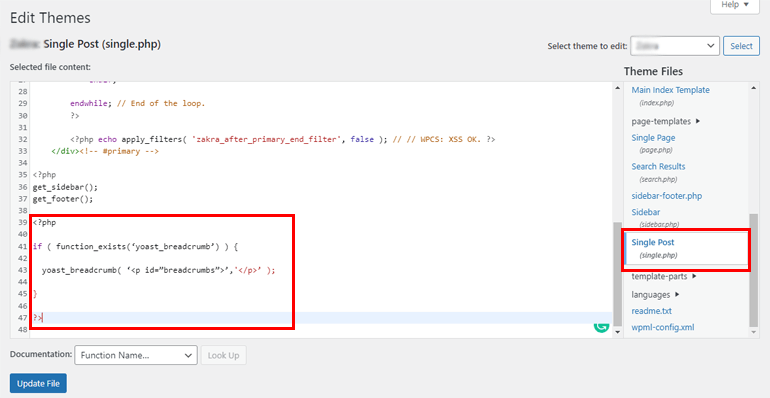This screenshot has width=770, height=398.
Task: Click the closing brace on line 45
Action: pos(35,294)
